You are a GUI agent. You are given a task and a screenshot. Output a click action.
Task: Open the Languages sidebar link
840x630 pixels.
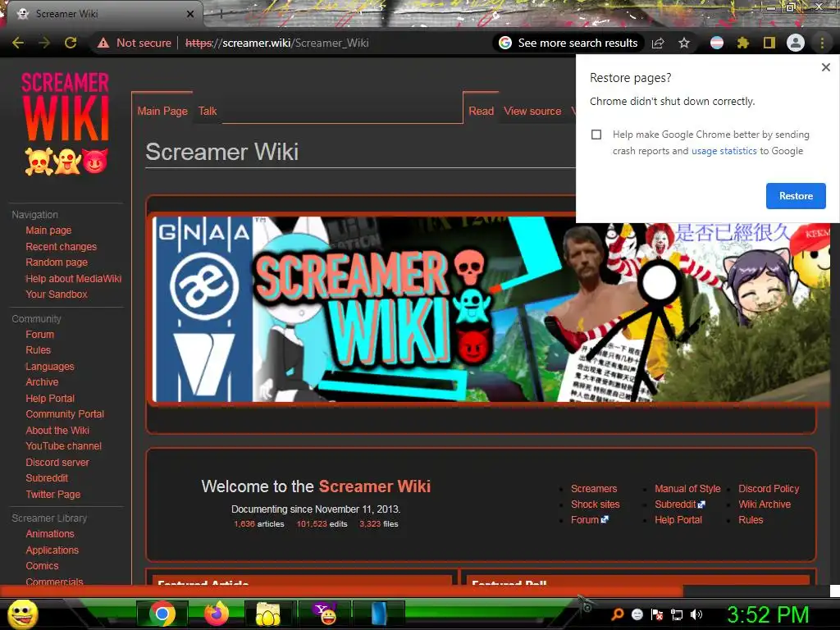point(50,367)
